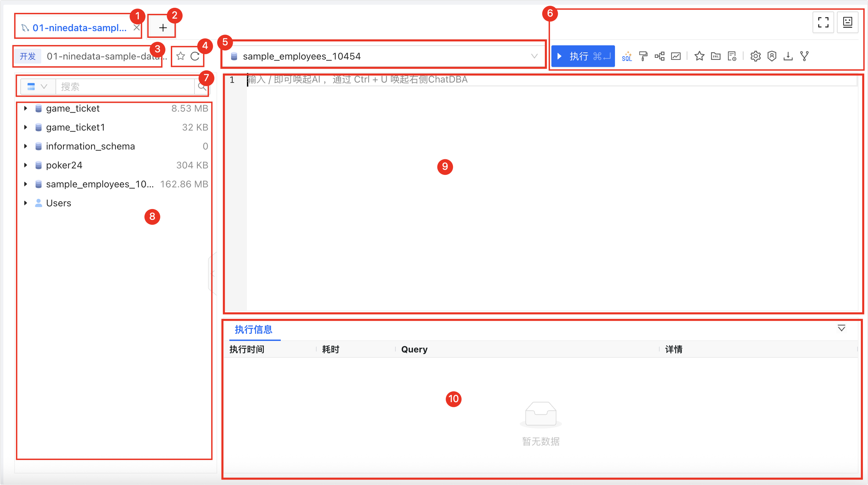Click the paint roller format SQL icon
The image size is (868, 485).
click(x=643, y=56)
